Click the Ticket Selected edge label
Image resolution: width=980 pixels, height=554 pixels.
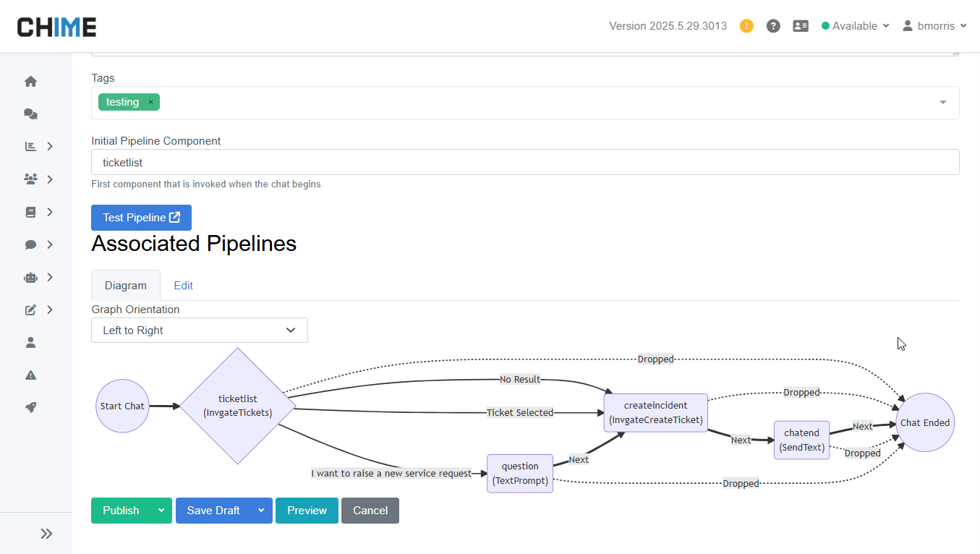coord(520,413)
